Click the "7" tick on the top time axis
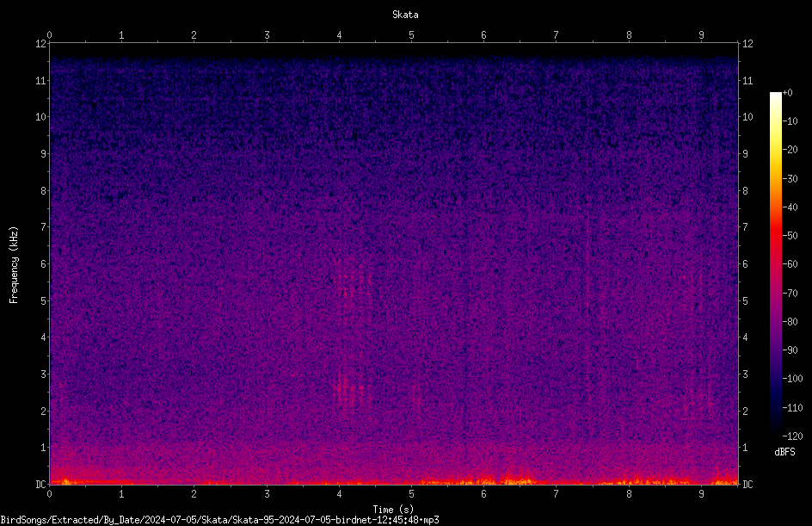Screen dimensions: 812x526 (x=557, y=35)
